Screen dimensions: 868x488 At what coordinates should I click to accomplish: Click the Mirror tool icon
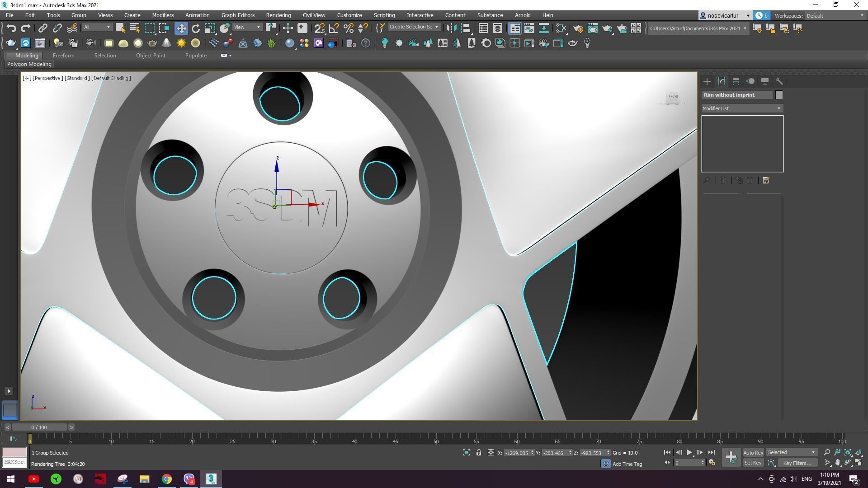pos(451,28)
